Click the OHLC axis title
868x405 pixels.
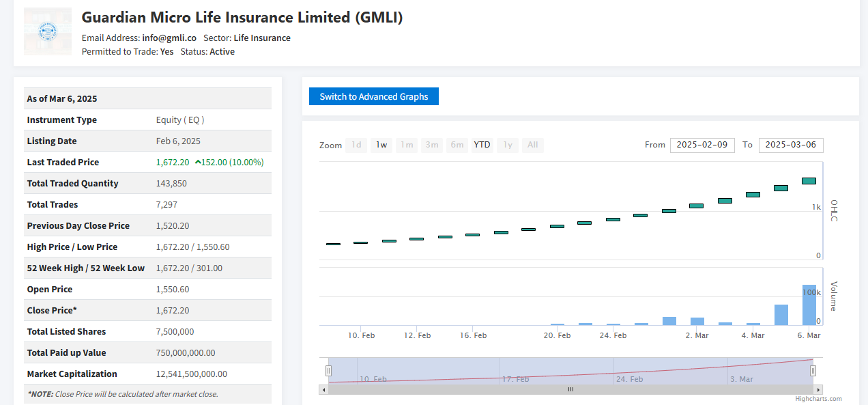click(833, 210)
